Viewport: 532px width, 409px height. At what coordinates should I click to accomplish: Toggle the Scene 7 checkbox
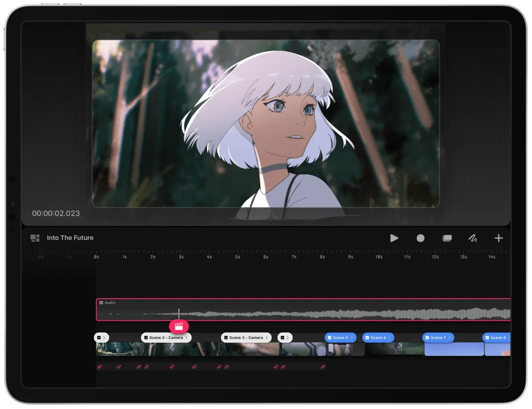427,338
